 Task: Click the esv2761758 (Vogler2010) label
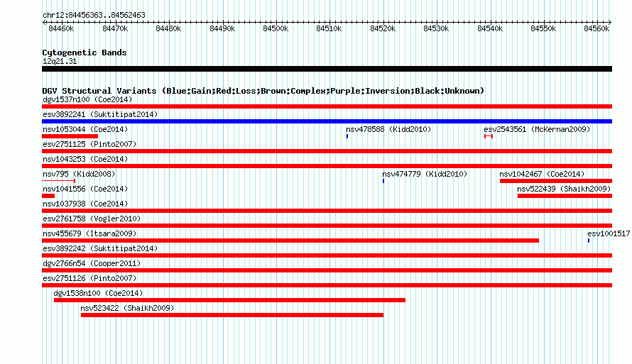click(x=92, y=219)
